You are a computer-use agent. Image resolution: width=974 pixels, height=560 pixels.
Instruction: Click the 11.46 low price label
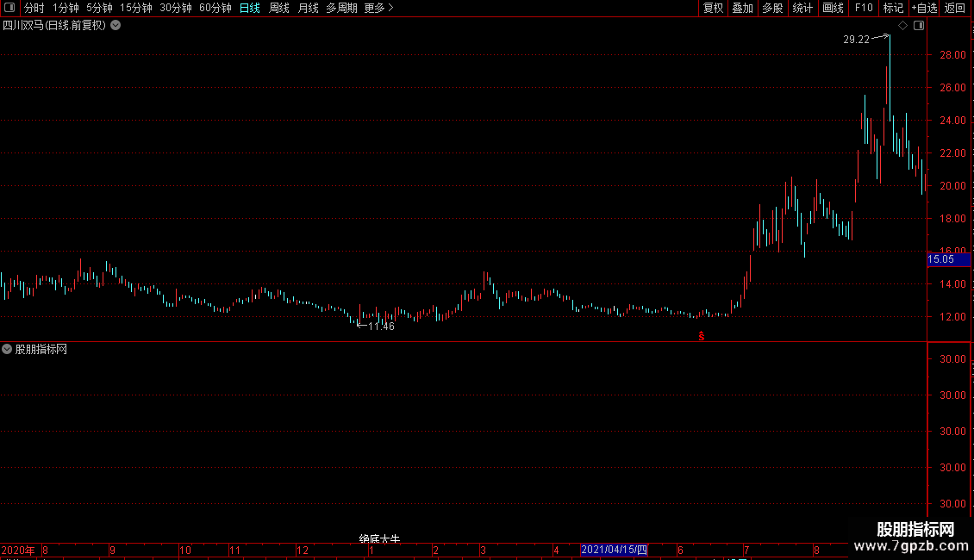pyautogui.click(x=381, y=327)
